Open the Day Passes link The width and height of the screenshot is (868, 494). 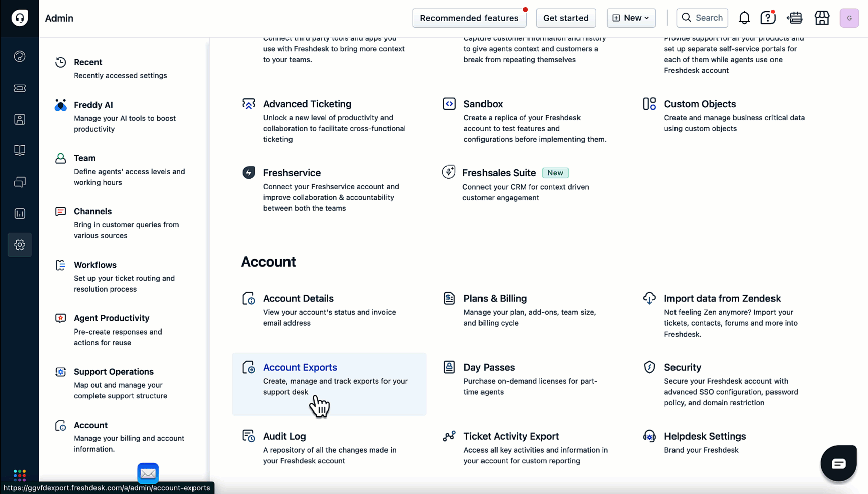[x=489, y=367]
